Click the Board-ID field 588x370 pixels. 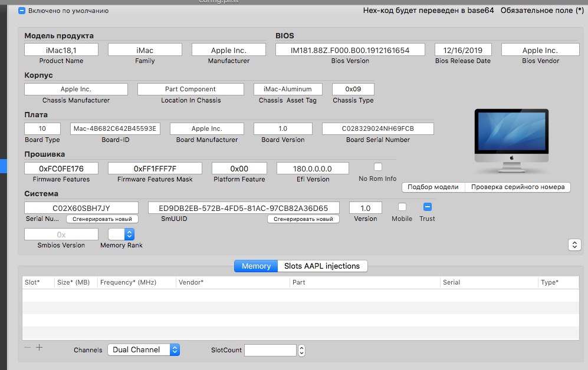(115, 128)
